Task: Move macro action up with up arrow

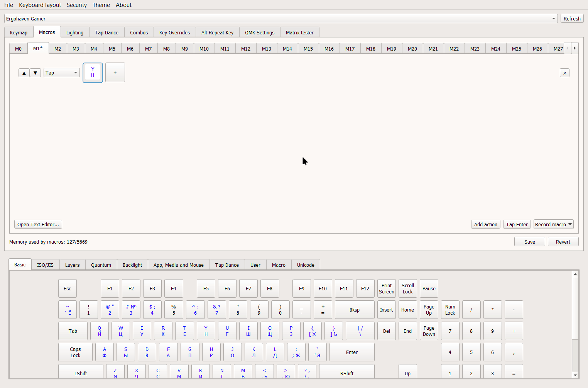Action: point(24,73)
